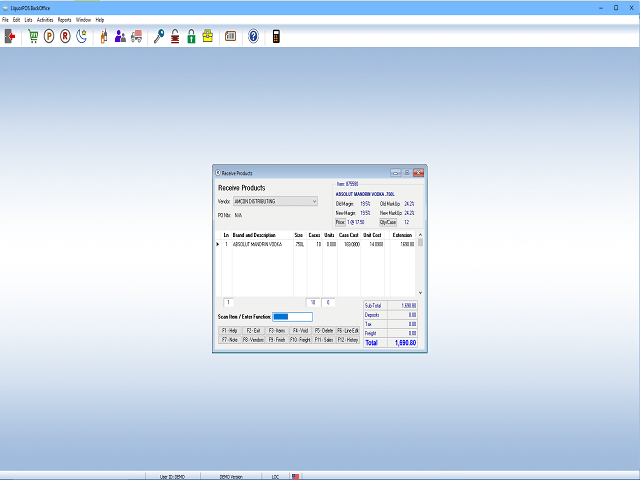Click the green padlock icon

[x=191, y=37]
